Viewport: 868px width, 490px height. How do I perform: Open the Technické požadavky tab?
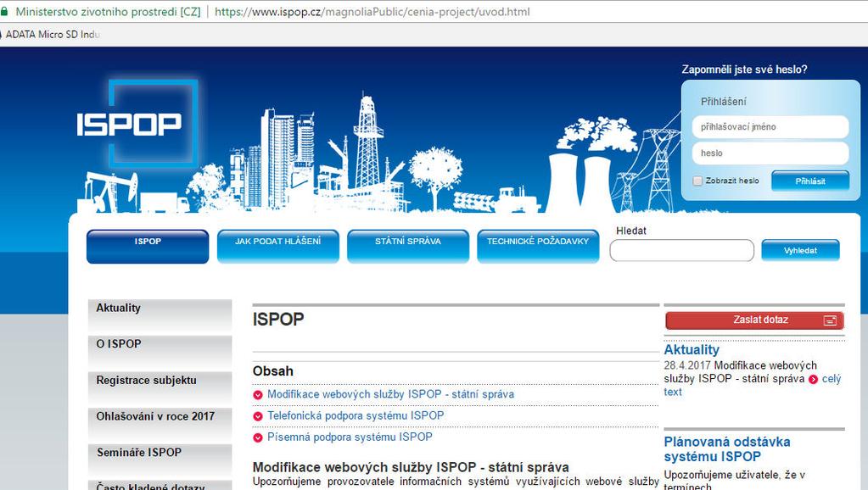538,246
